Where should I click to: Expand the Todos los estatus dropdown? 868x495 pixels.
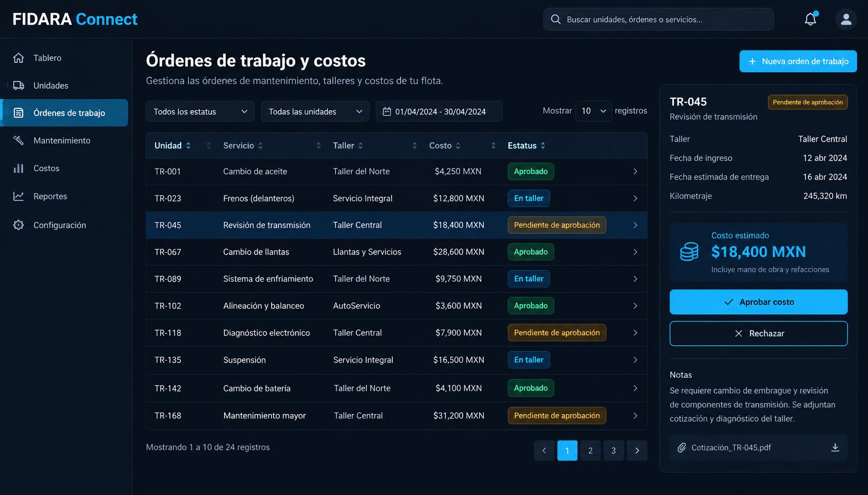200,111
